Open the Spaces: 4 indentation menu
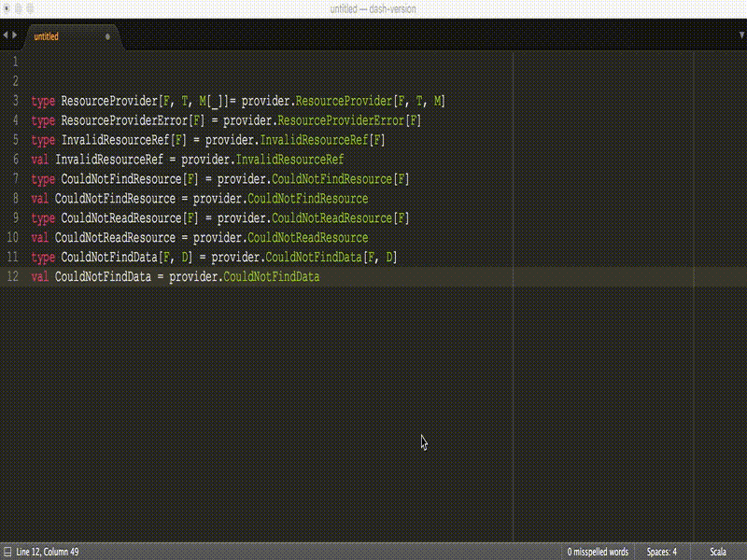 click(x=662, y=552)
